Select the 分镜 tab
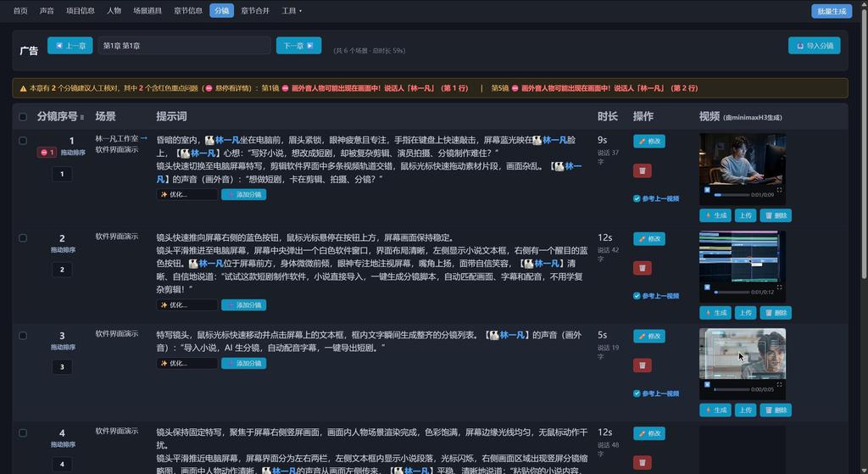The height and width of the screenshot is (474, 868). [x=221, y=10]
